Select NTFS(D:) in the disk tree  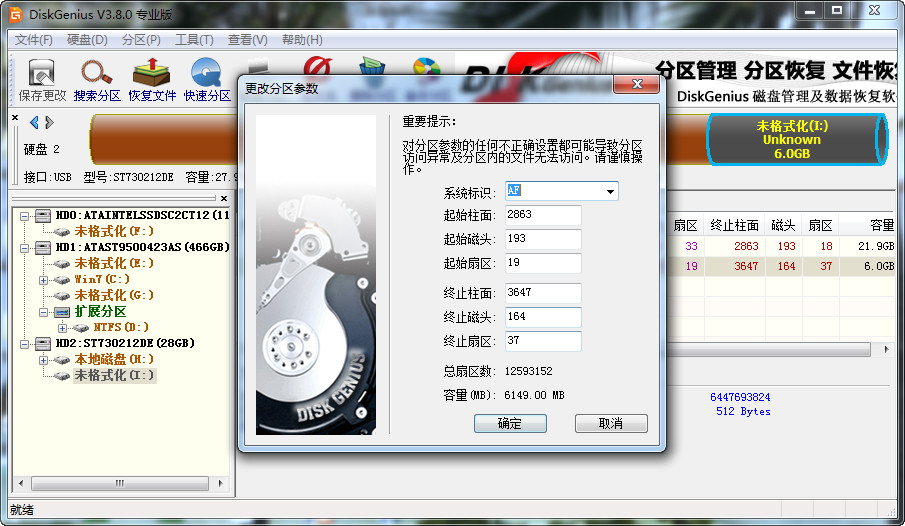pyautogui.click(x=121, y=327)
